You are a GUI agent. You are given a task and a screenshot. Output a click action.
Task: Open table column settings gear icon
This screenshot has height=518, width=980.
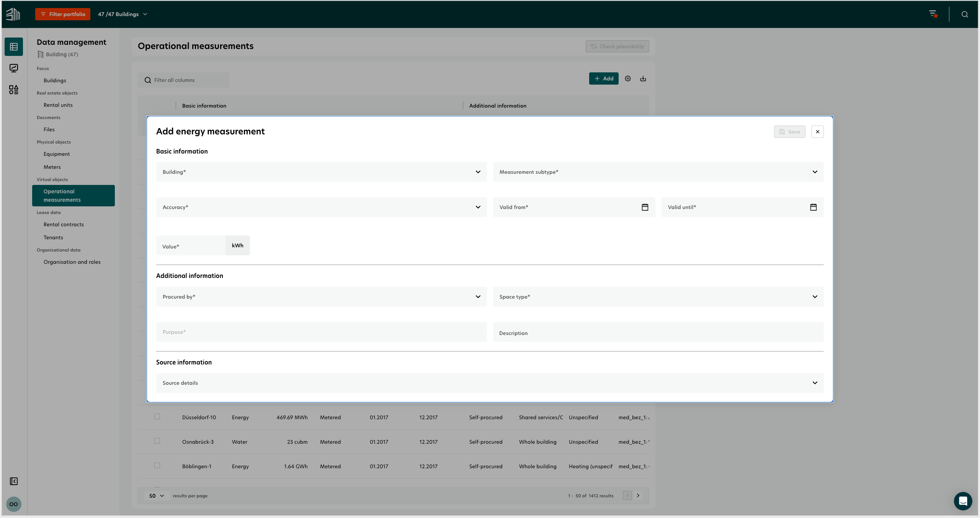coord(628,78)
